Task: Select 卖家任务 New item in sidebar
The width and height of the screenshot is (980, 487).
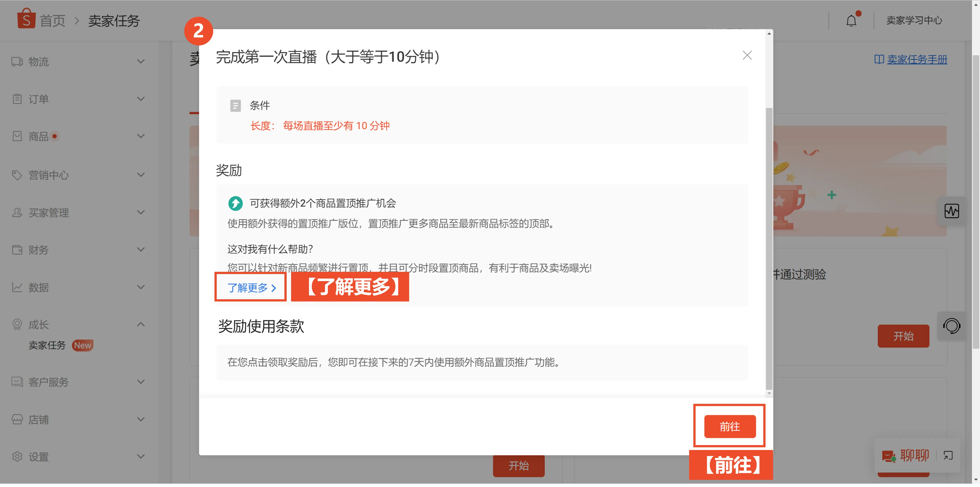Action: coord(46,345)
